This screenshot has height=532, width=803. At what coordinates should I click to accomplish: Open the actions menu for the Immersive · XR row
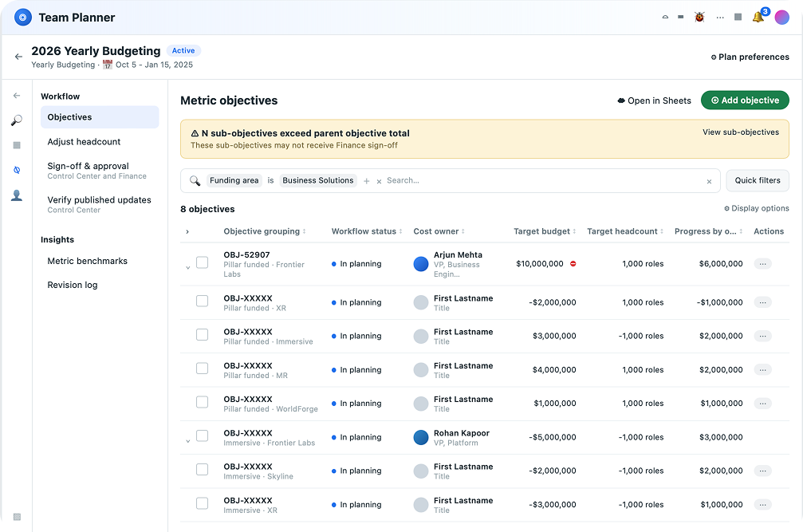pyautogui.click(x=762, y=504)
